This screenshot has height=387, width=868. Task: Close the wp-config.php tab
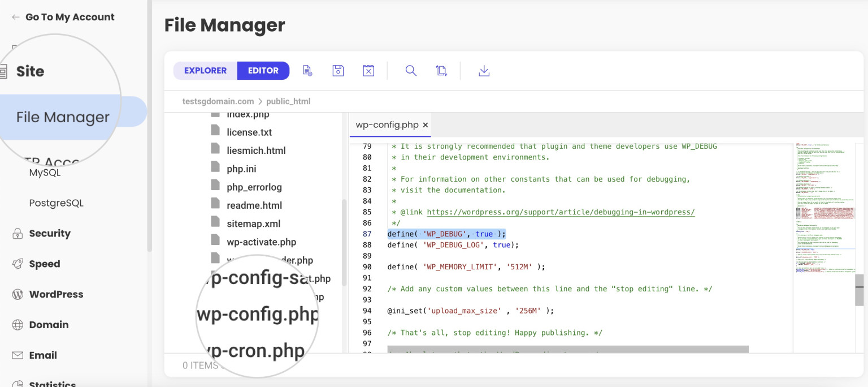(426, 125)
